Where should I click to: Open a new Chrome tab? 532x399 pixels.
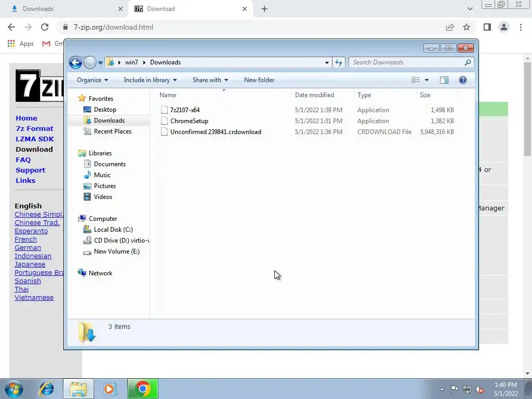click(264, 9)
